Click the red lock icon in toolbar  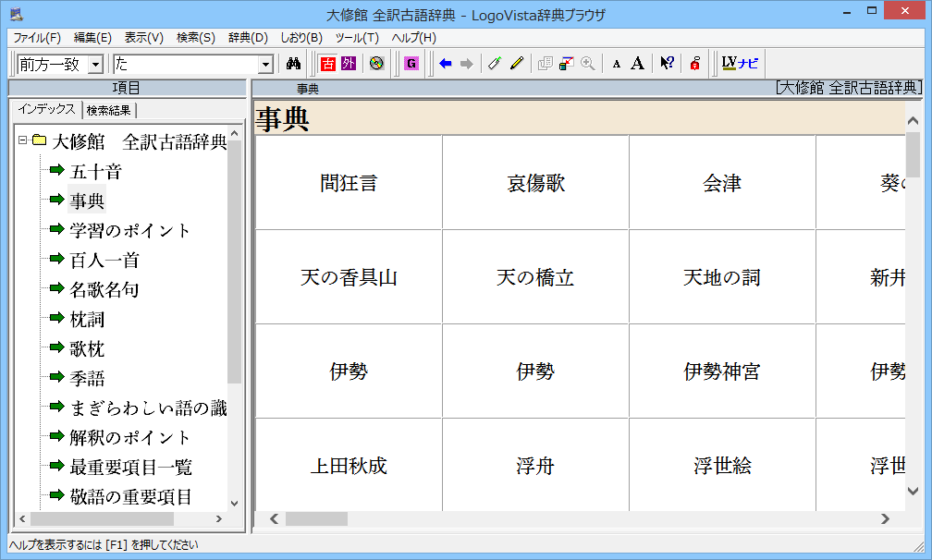click(695, 64)
